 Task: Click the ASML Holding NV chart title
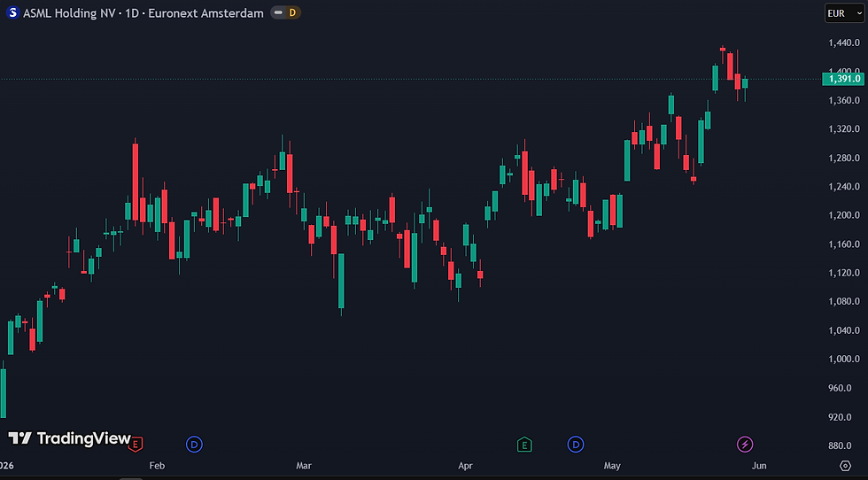[143, 13]
